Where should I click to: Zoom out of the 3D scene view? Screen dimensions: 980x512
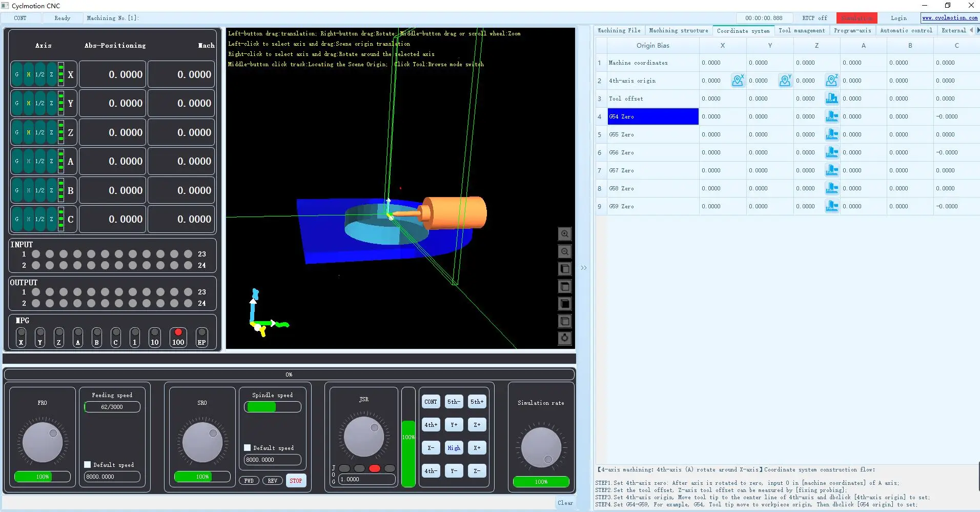(564, 251)
